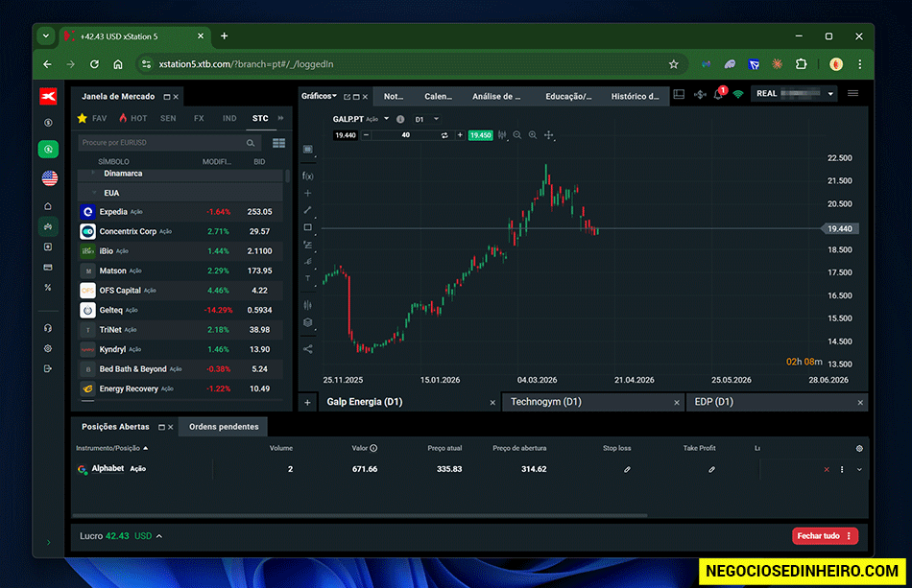Select the Expedia row in market list

coord(180,212)
